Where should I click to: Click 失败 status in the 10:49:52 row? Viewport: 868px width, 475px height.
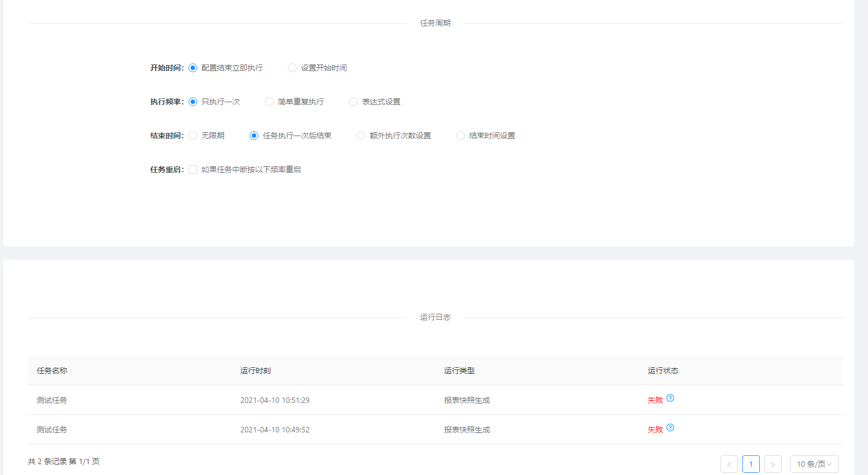(656, 430)
